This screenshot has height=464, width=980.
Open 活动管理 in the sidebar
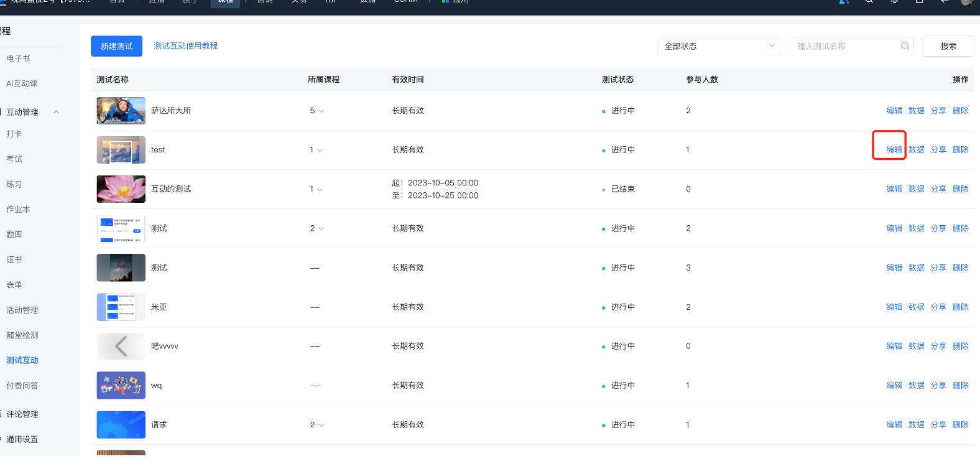[x=22, y=310]
